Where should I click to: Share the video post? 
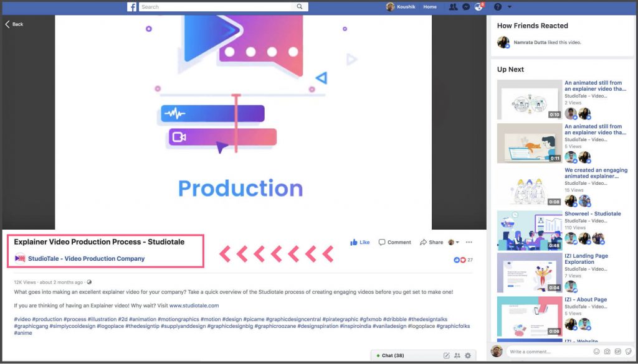click(x=431, y=242)
